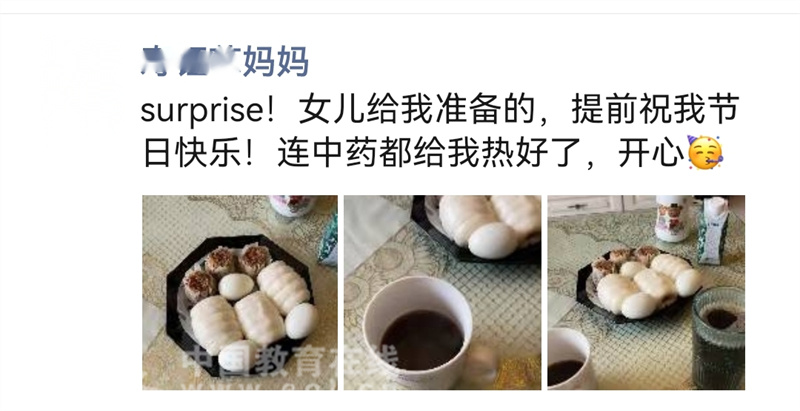The height and width of the screenshot is (411, 800).
Task: Open the first photo of the octagonal plate
Action: (x=240, y=293)
